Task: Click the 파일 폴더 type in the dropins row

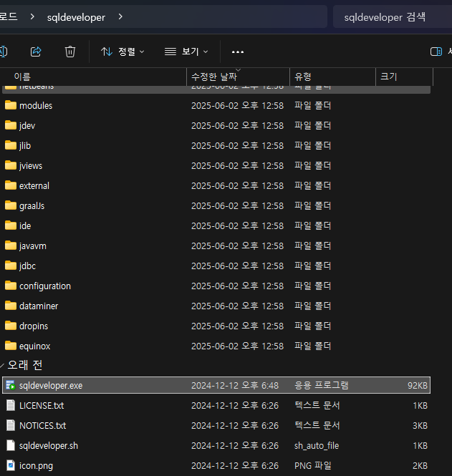Action: pyautogui.click(x=312, y=326)
